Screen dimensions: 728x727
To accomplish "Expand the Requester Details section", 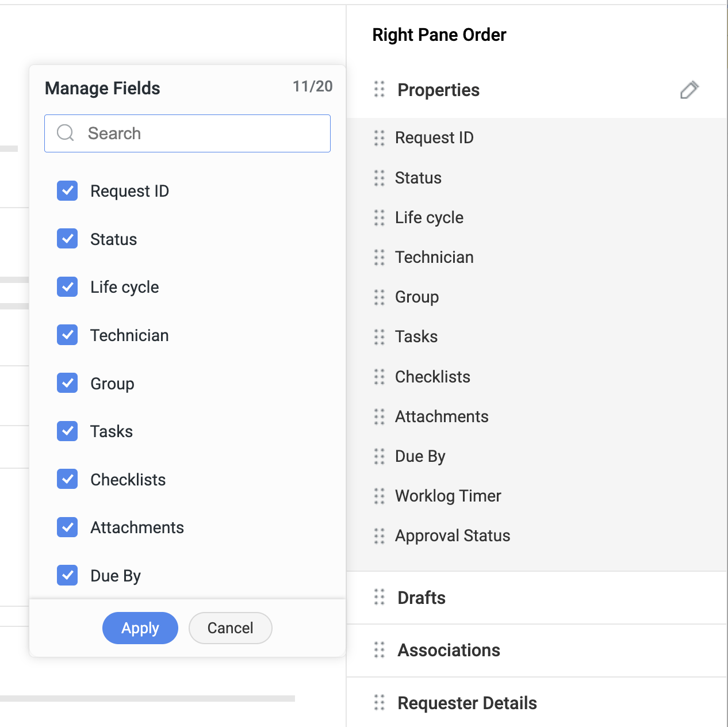I will [x=467, y=703].
